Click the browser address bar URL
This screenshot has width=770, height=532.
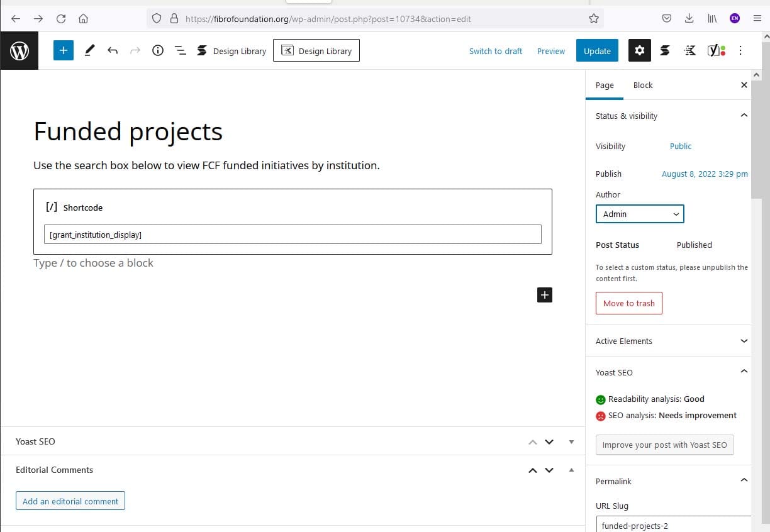click(328, 19)
